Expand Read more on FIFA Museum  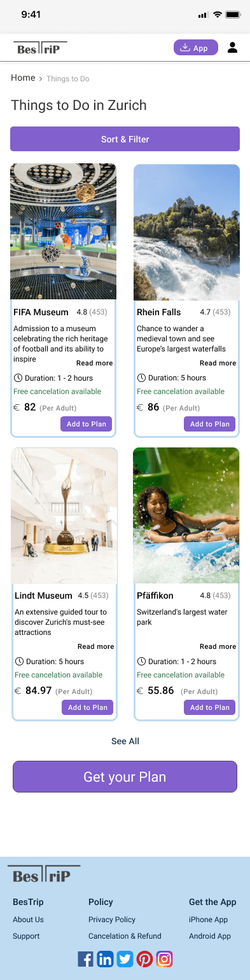95,363
